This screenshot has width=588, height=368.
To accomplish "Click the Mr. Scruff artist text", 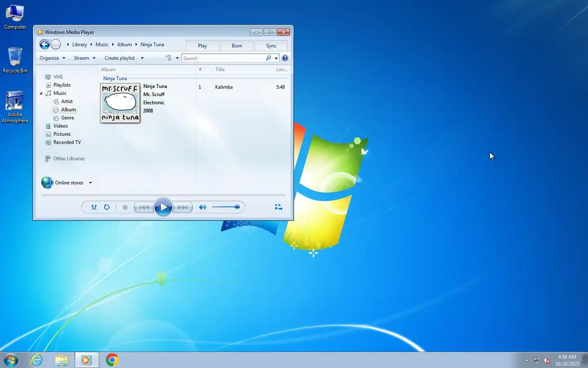I will tap(154, 94).
